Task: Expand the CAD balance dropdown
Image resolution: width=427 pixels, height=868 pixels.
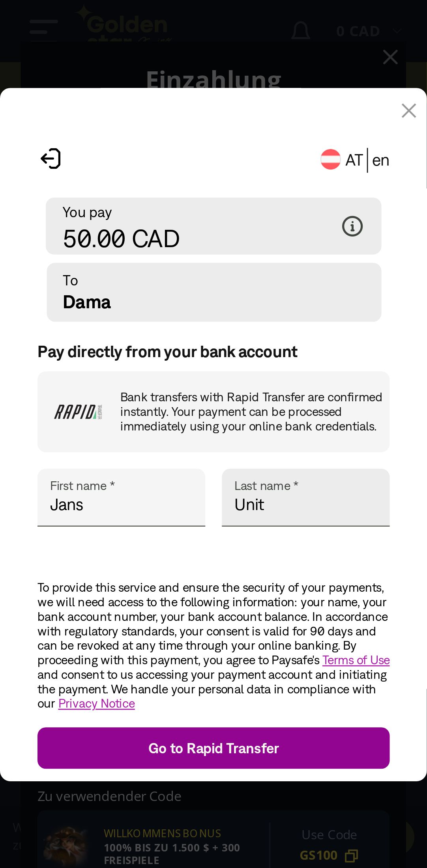Action: 397,31
